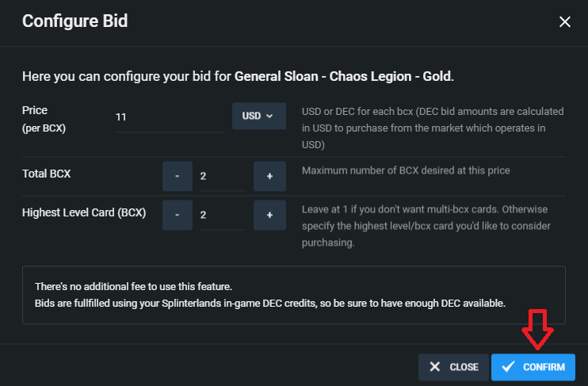Close the Configure Bid dialog with X icon
The height and width of the screenshot is (386, 588).
(x=565, y=21)
